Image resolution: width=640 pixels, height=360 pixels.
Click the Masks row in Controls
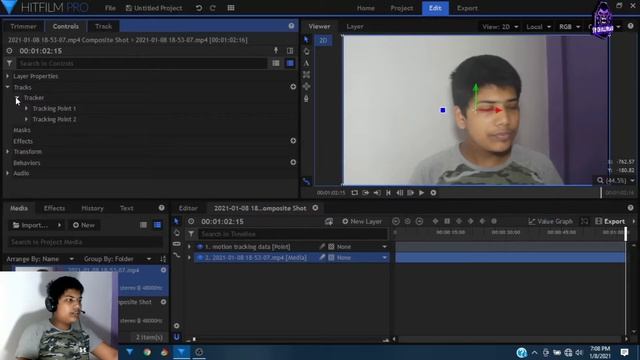pyautogui.click(x=150, y=130)
